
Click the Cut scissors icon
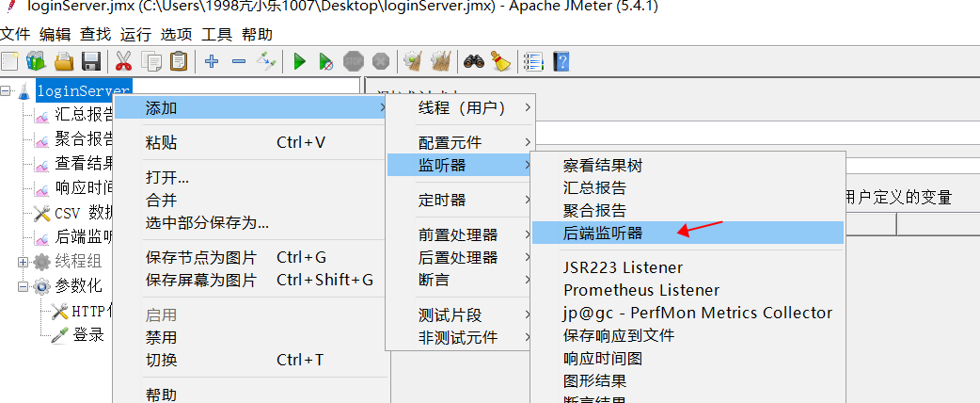124,61
